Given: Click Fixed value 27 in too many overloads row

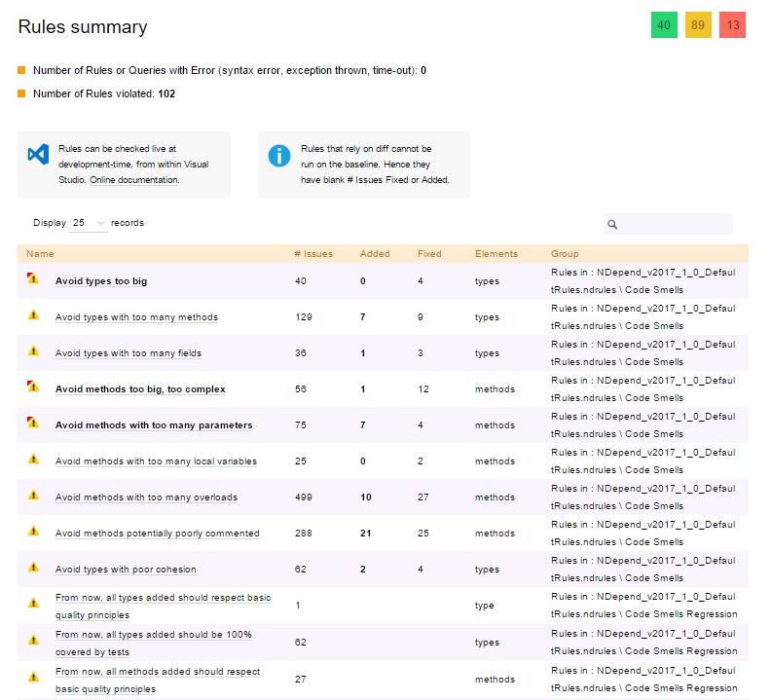Looking at the screenshot, I should pyautogui.click(x=423, y=497).
